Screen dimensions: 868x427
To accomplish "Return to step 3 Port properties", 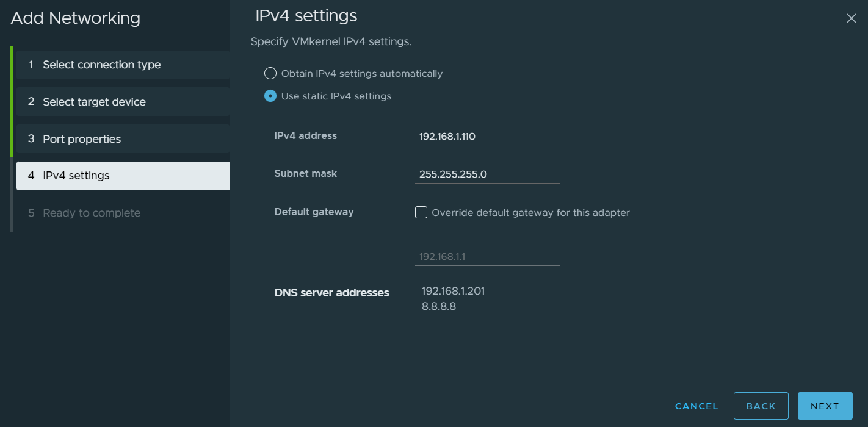I will [122, 139].
